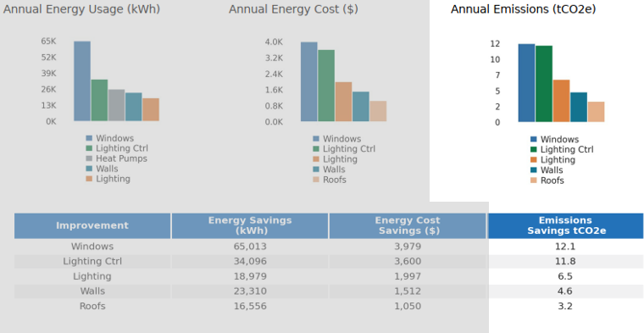Click the Walls row label in the table
This screenshot has height=333, width=644.
pyautogui.click(x=92, y=291)
